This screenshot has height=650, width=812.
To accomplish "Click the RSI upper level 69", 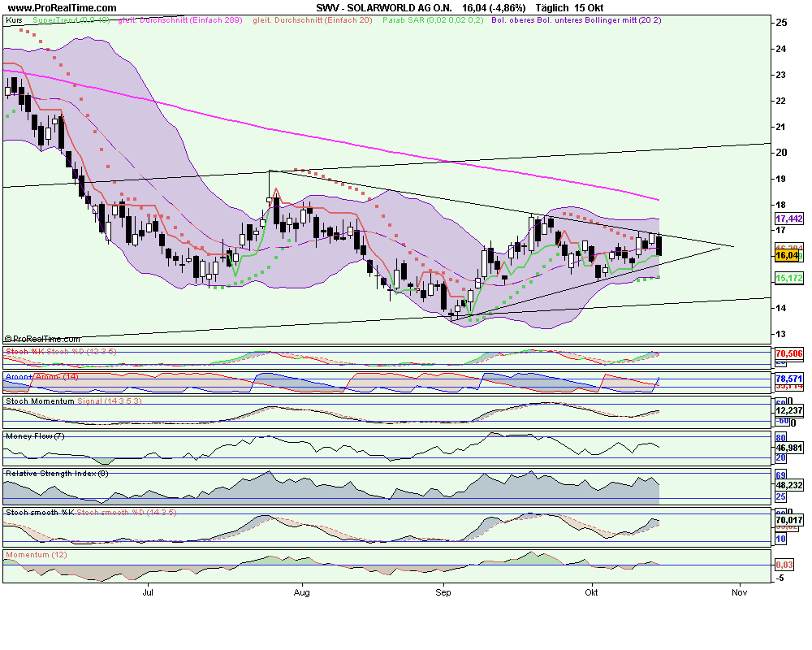I will (x=781, y=475).
